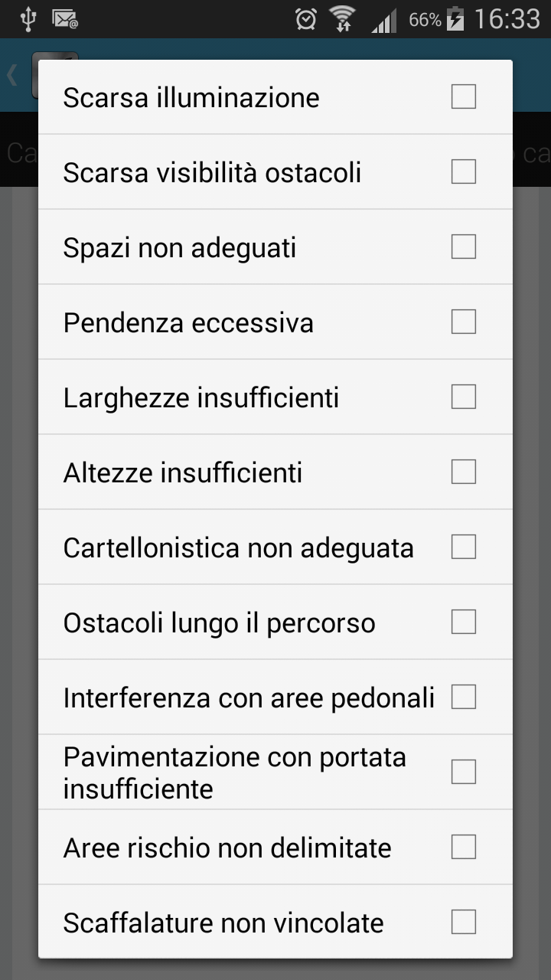Screen dimensions: 551x980
Task: Tick Ostacoli lungo il percorso checkbox
Action: 464,622
